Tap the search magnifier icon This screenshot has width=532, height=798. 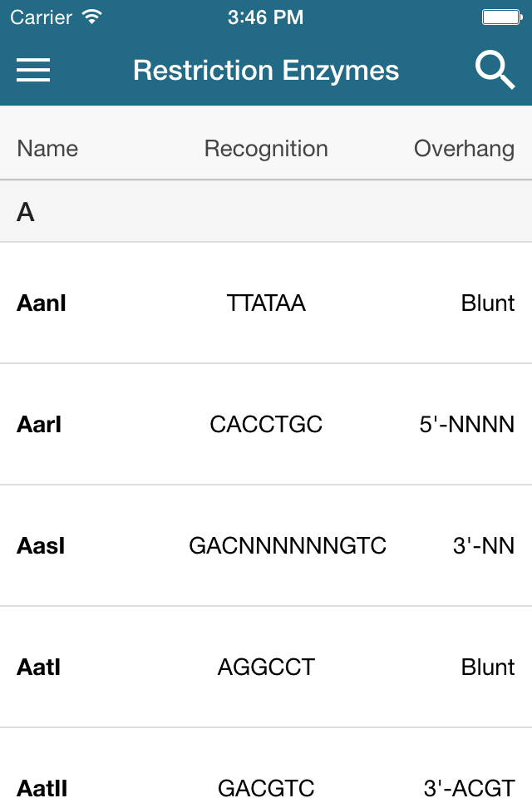pos(495,70)
